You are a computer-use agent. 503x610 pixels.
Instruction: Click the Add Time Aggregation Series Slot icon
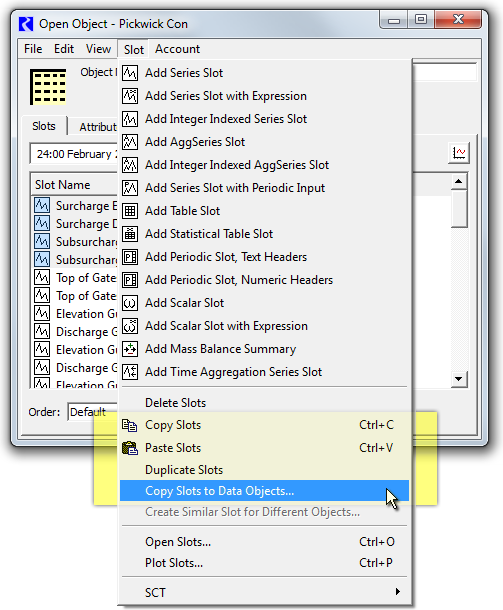[130, 372]
